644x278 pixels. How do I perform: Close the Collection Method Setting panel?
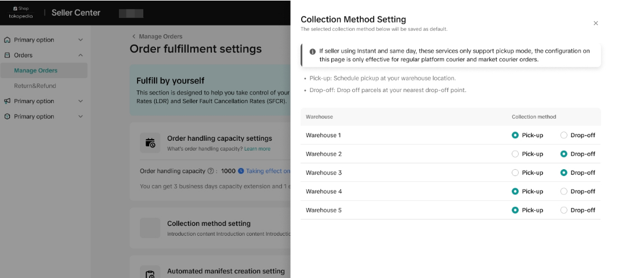[x=595, y=23]
